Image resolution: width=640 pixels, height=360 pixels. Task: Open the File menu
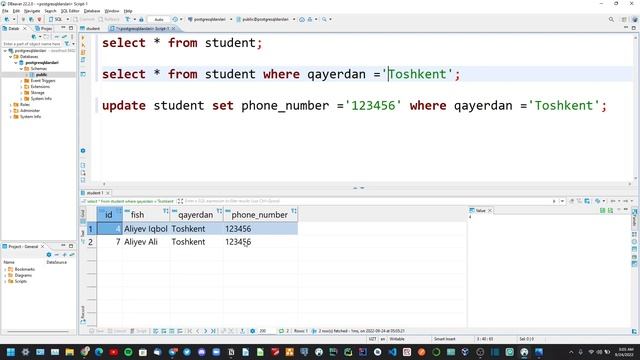point(5,11)
